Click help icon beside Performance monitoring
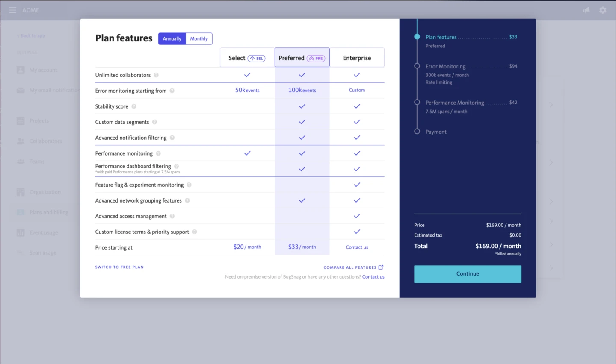 [158, 153]
